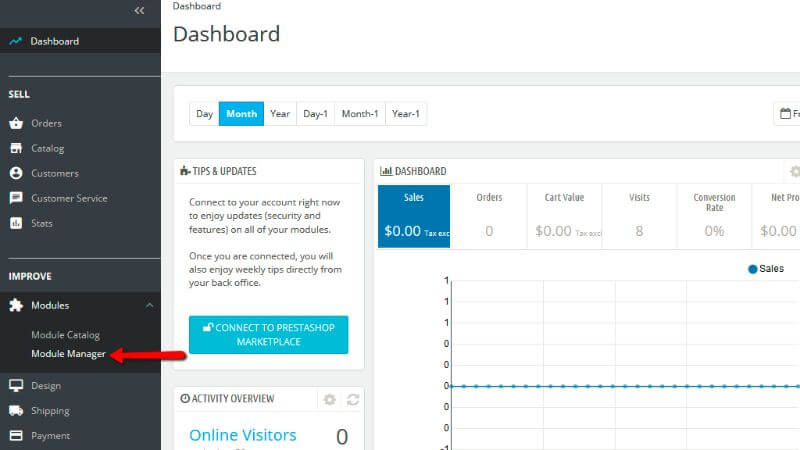Click the Stats bar chart icon
Image resolution: width=800 pixels, height=450 pixels.
point(16,223)
